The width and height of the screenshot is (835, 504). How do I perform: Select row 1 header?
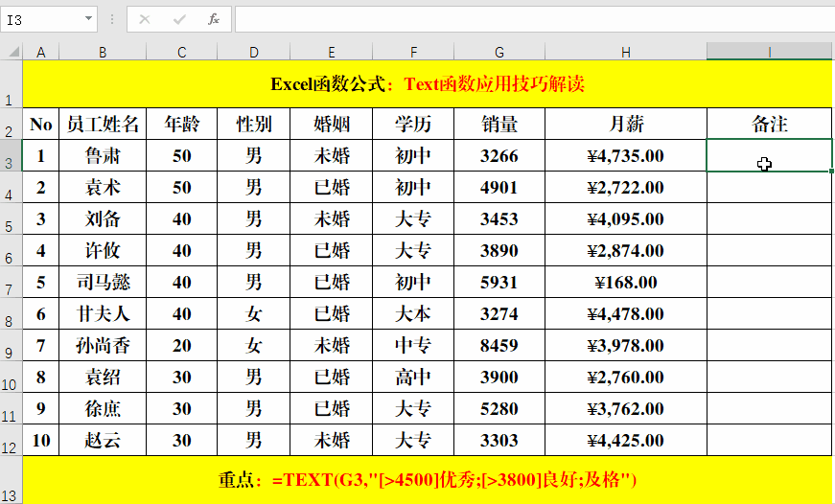(x=10, y=83)
